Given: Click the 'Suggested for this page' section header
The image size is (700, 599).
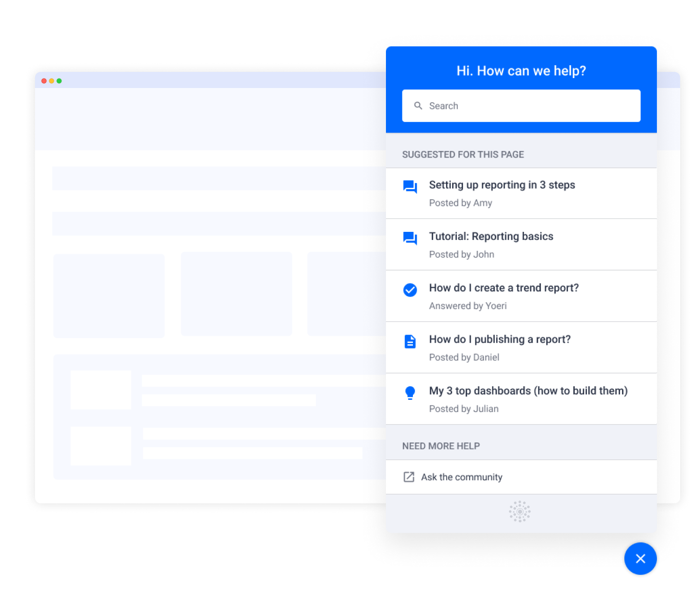Looking at the screenshot, I should tap(463, 154).
